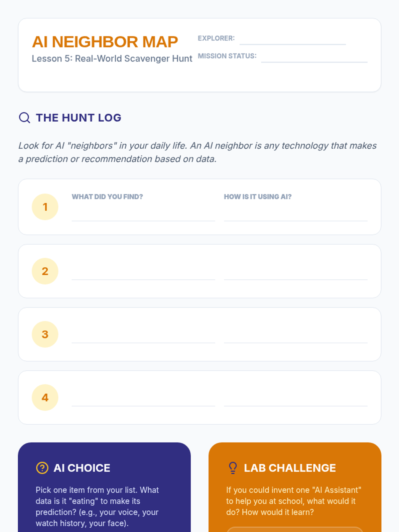399x532 pixels.
Task: Click the Mission Status blank line
Action: tap(314, 58)
